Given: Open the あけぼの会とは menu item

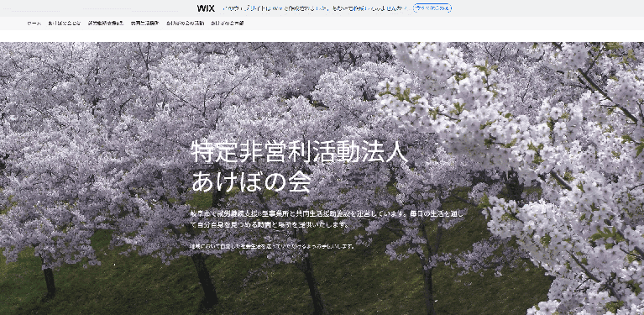Looking at the screenshot, I should (x=65, y=24).
